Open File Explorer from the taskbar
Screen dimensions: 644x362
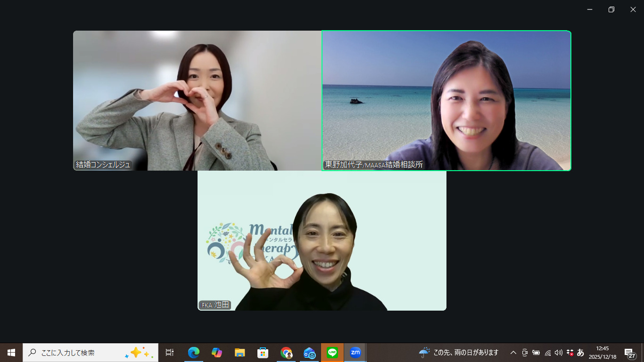tap(239, 353)
